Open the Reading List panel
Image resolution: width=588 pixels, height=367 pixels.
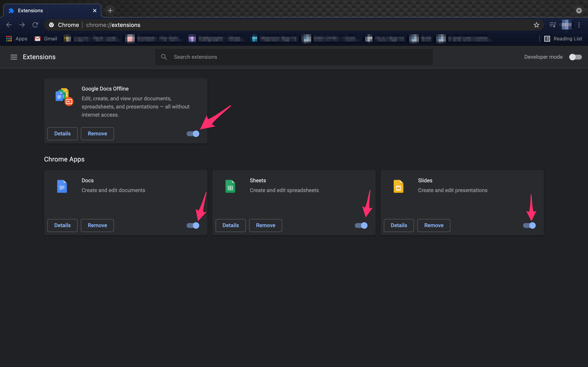tap(563, 39)
